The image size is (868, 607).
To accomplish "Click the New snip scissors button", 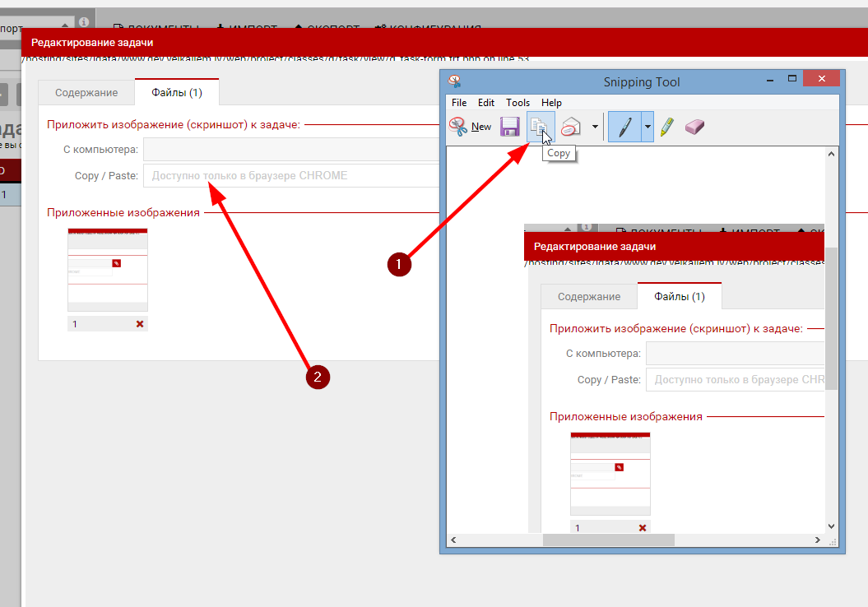I will pyautogui.click(x=470, y=127).
